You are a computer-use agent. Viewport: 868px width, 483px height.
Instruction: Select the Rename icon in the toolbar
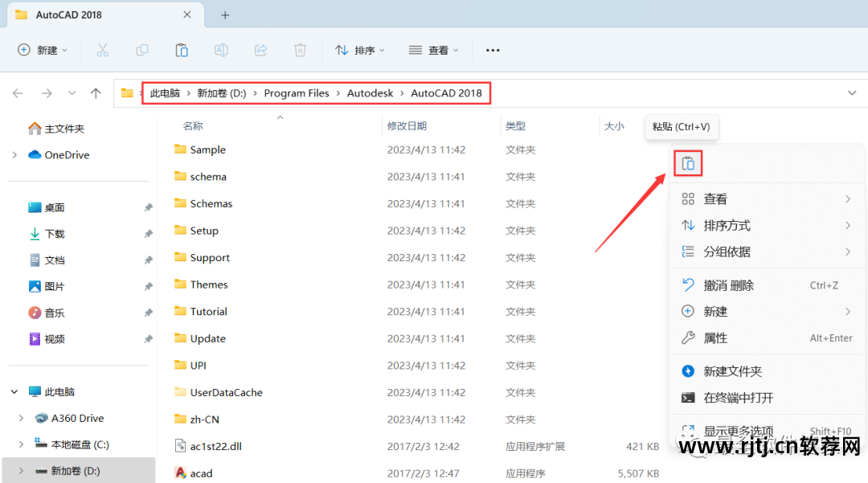point(221,50)
